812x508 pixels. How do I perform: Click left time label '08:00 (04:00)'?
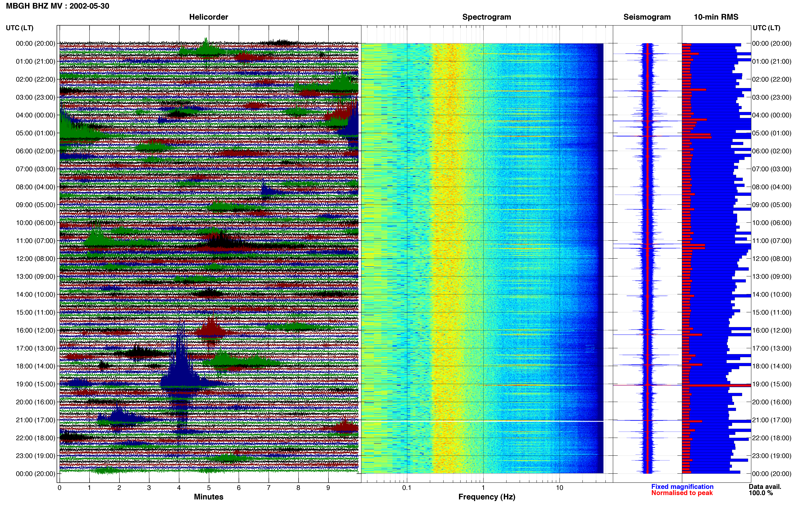36,187
